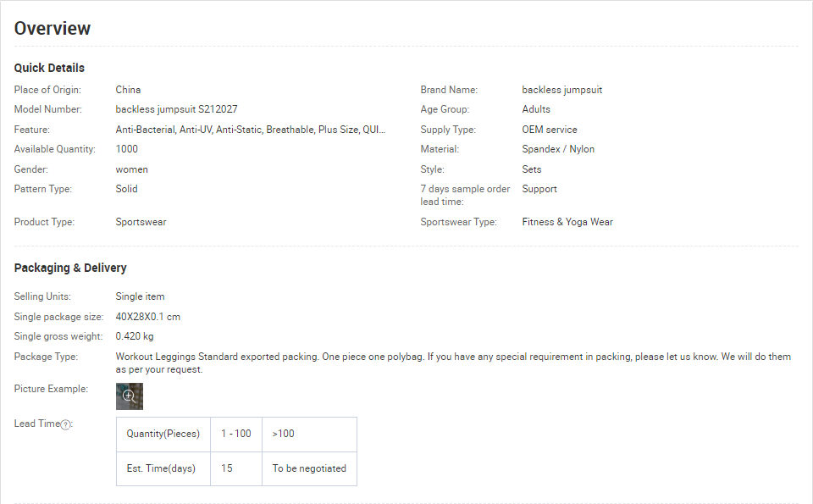Click the package size 40X28X0.1 cm
Screen dimensions: 813x504
click(x=147, y=317)
